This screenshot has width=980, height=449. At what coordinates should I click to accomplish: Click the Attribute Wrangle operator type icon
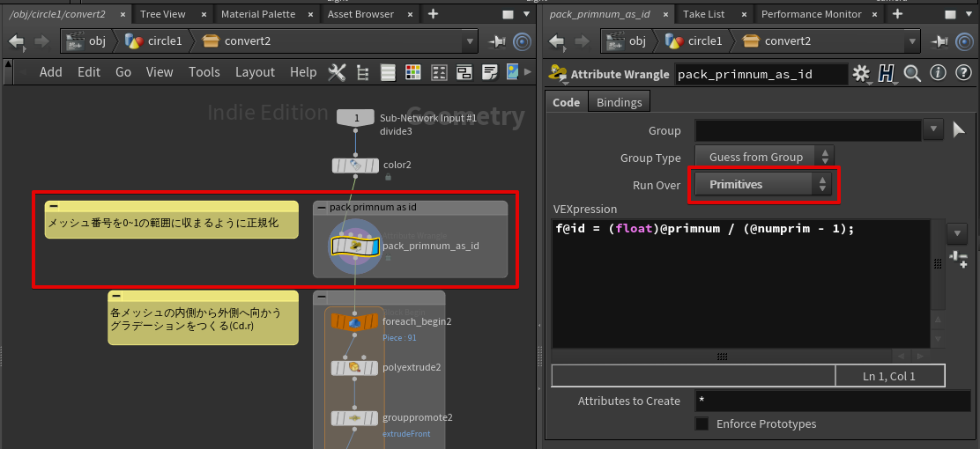point(558,73)
